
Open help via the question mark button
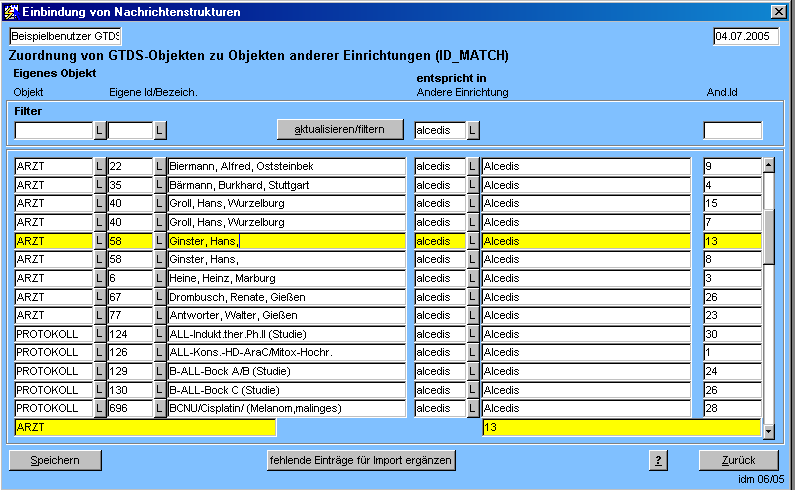point(658,460)
